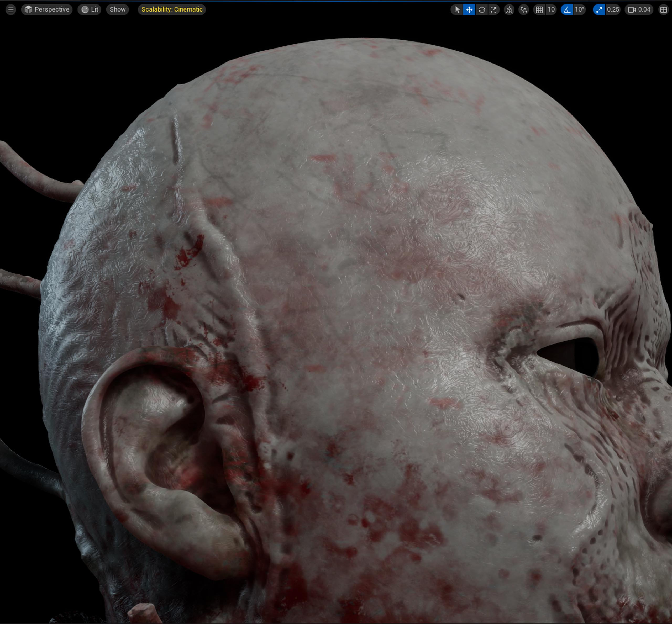Switch to the Scale gizmo tool
Image resolution: width=672 pixels, height=624 pixels.
493,10
